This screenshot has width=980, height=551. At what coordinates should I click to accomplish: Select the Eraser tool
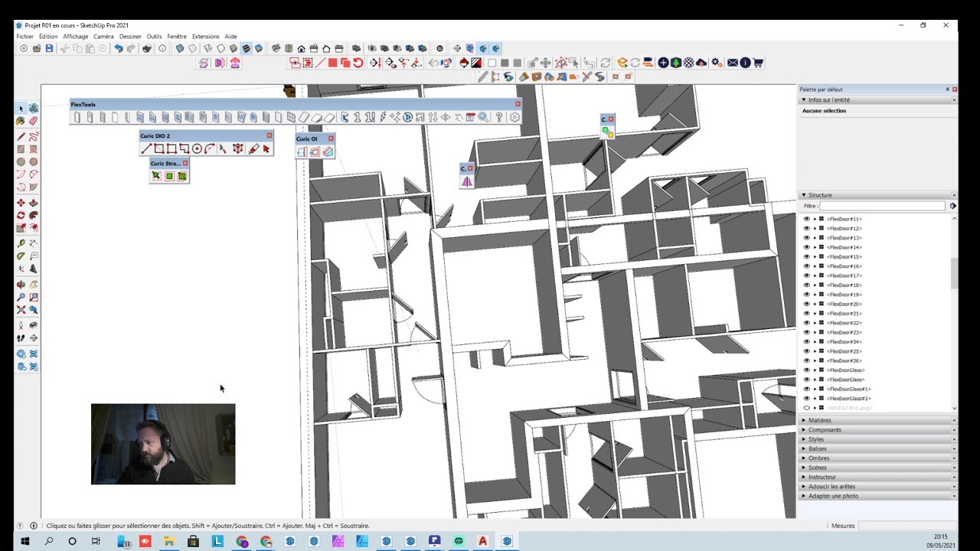coord(34,121)
